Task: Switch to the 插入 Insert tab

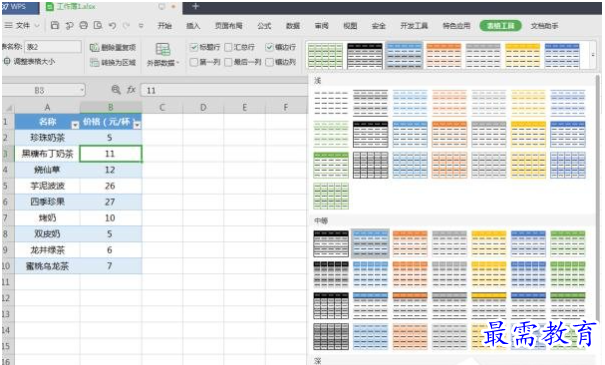Action: [193, 26]
